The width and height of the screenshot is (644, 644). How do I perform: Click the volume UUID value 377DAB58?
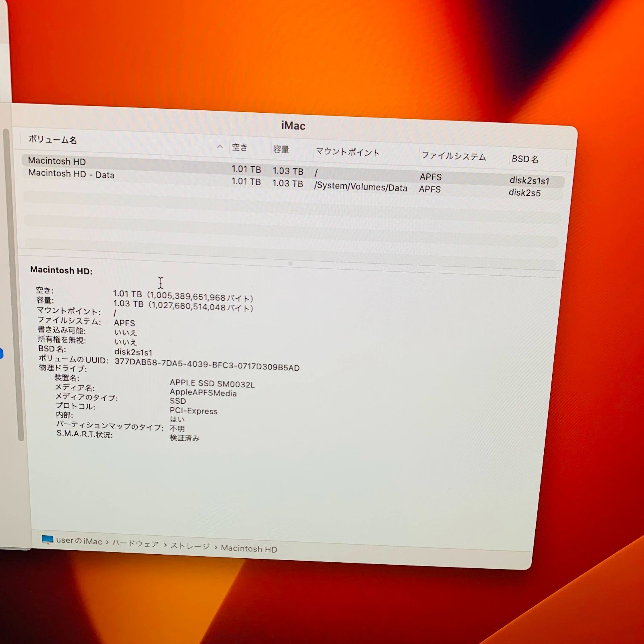click(207, 364)
